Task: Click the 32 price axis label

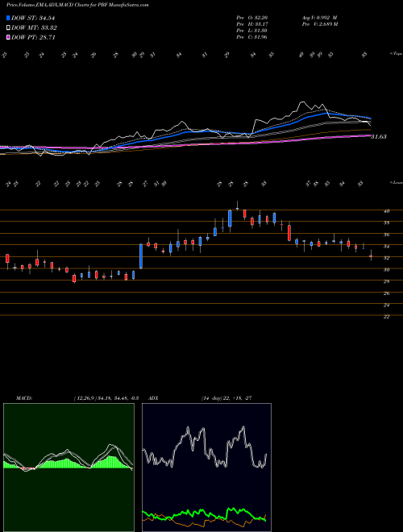Action: click(x=386, y=258)
